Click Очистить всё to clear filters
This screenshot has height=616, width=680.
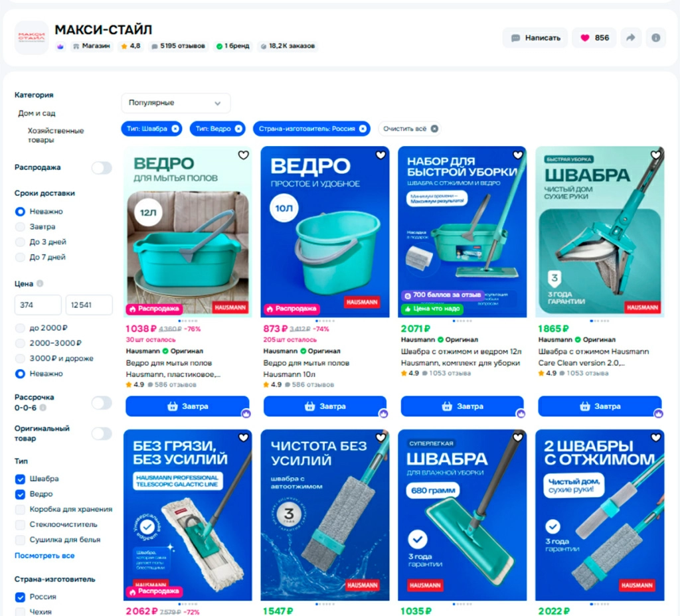(410, 129)
